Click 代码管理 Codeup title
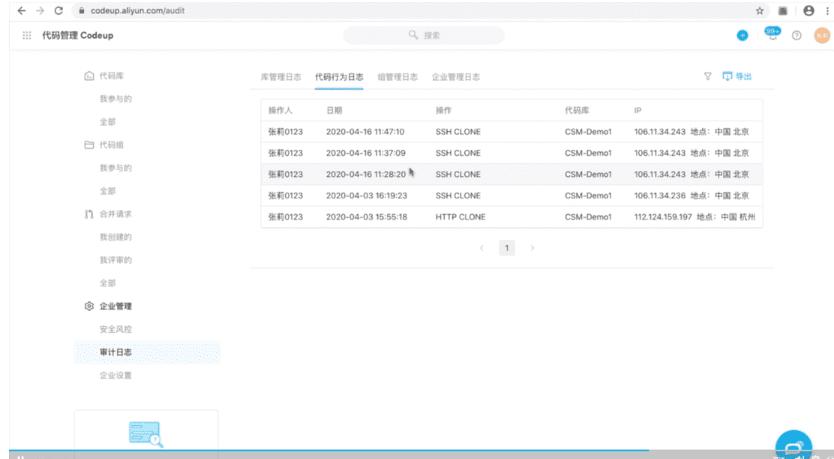 point(78,35)
